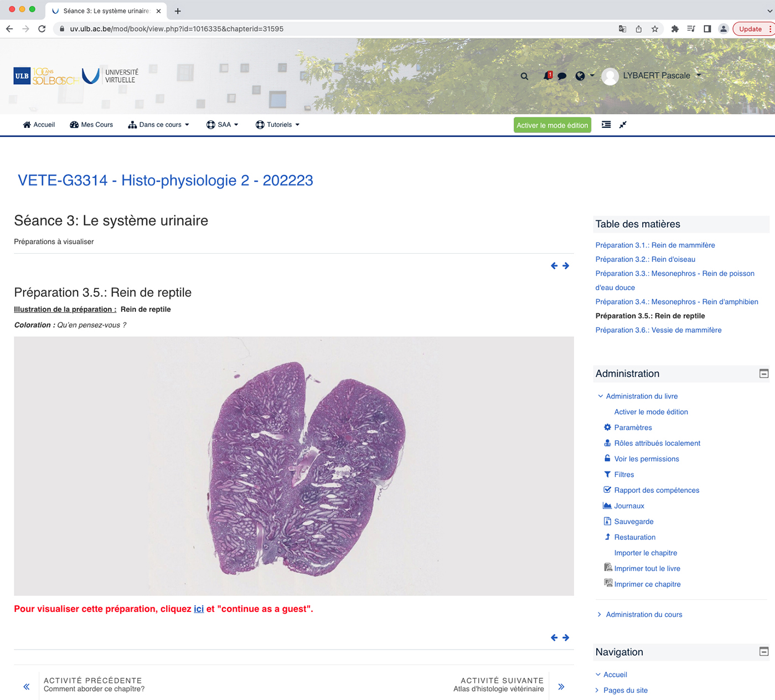Open Paramètres via the gear icon
The image size is (775, 700).
pos(633,427)
